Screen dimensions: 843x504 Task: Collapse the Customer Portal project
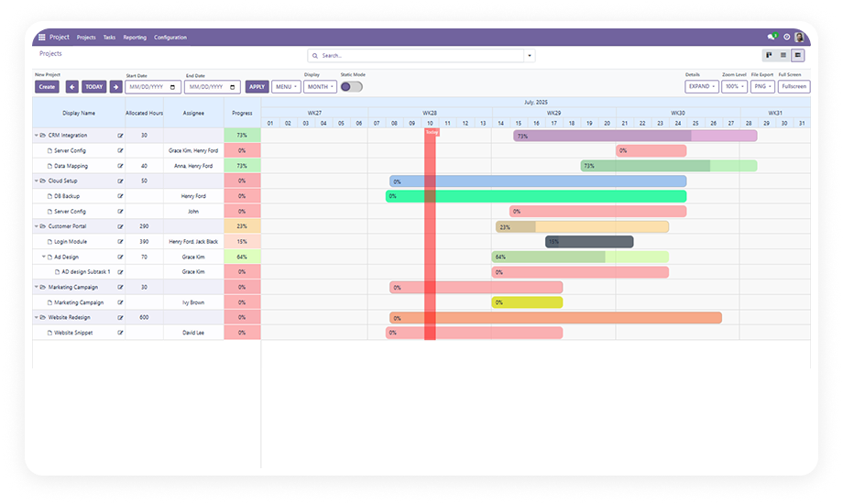tap(37, 226)
